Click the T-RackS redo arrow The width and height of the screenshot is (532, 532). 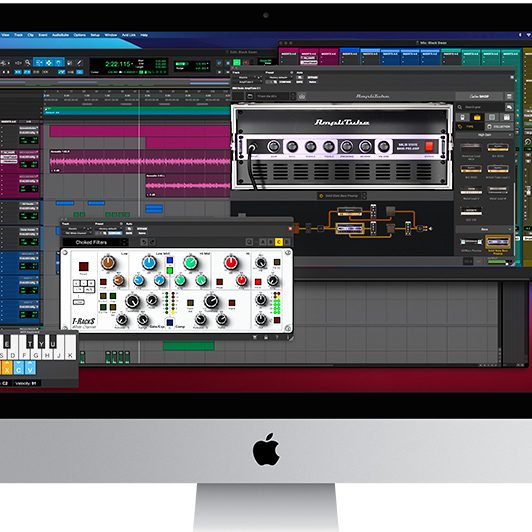152,242
